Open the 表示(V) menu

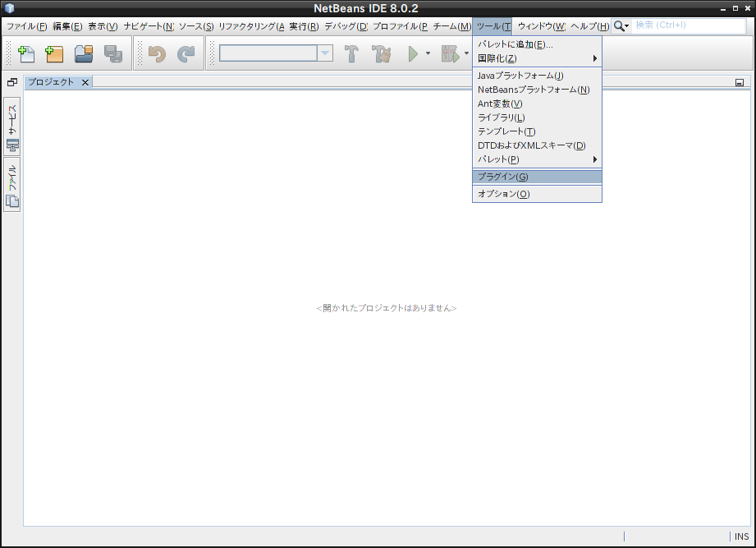(103, 26)
